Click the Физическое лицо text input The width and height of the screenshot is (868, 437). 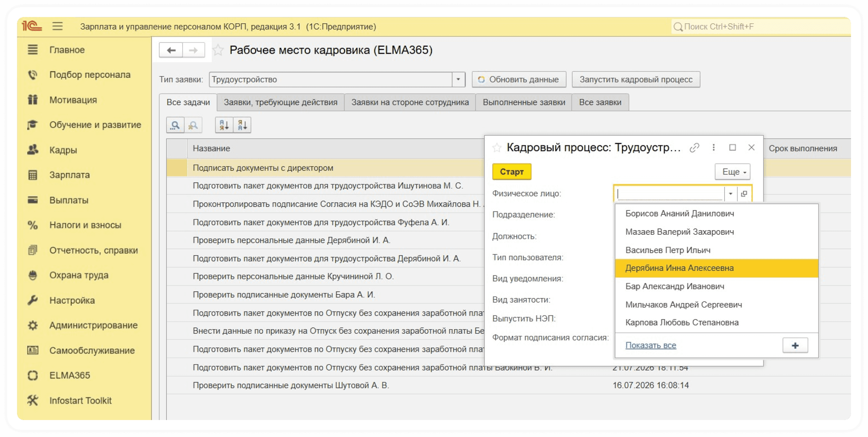(x=670, y=194)
